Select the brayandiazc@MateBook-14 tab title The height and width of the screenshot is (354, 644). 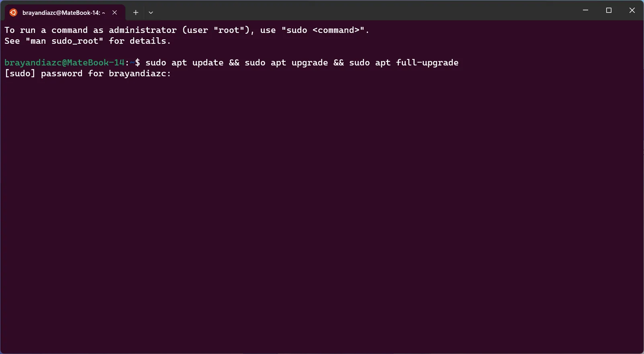coord(64,12)
